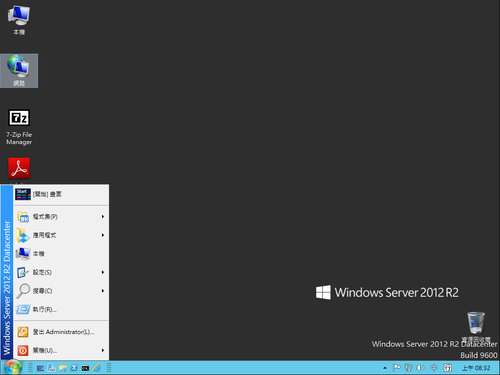This screenshot has height=375, width=500.
Task: Launch PowerShell from the taskbar
Action: 74,368
